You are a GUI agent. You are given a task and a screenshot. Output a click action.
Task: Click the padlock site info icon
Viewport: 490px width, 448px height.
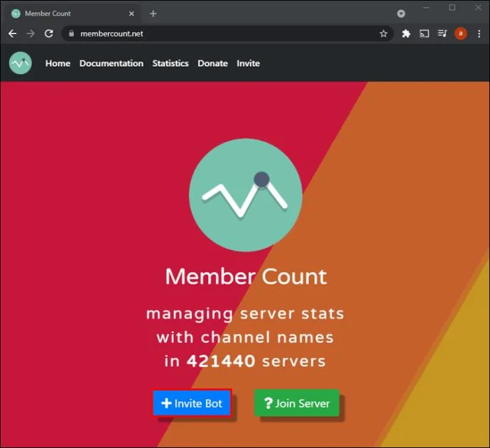point(72,33)
